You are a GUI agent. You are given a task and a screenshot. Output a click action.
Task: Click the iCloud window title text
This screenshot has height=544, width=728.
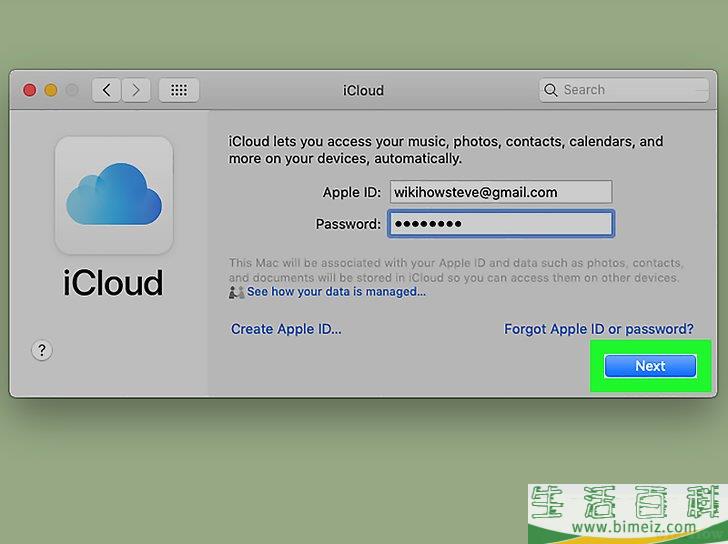pos(364,91)
